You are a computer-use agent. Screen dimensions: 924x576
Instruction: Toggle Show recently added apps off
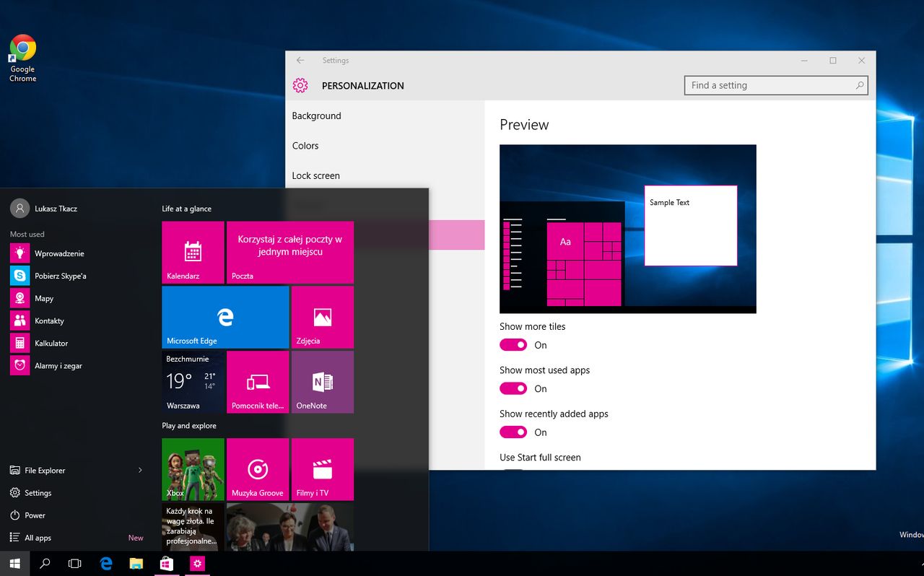(x=513, y=432)
